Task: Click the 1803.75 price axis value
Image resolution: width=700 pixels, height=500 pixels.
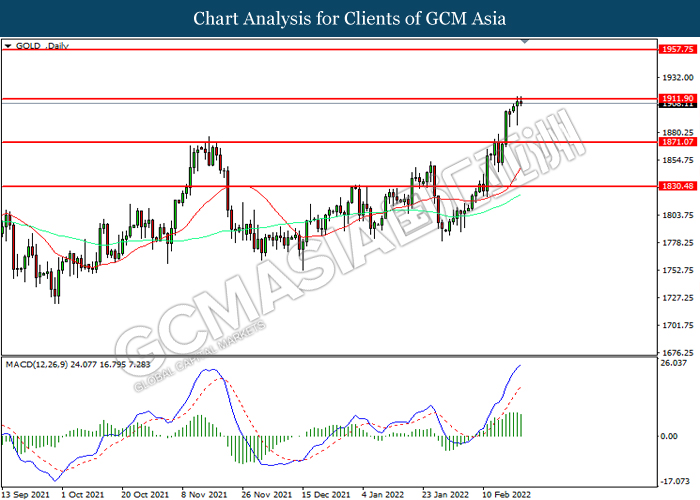Action: point(678,215)
